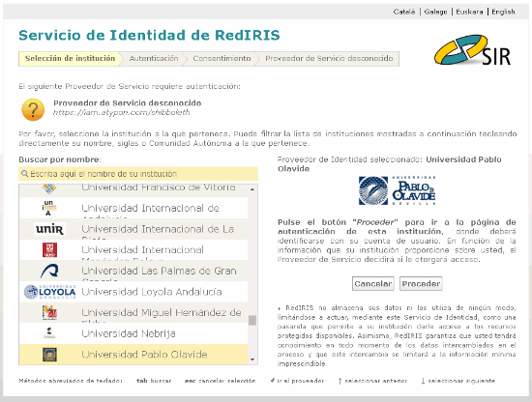Click the large Pablo de Olavide Sevilla logo
The width and height of the screenshot is (532, 402).
(x=397, y=190)
